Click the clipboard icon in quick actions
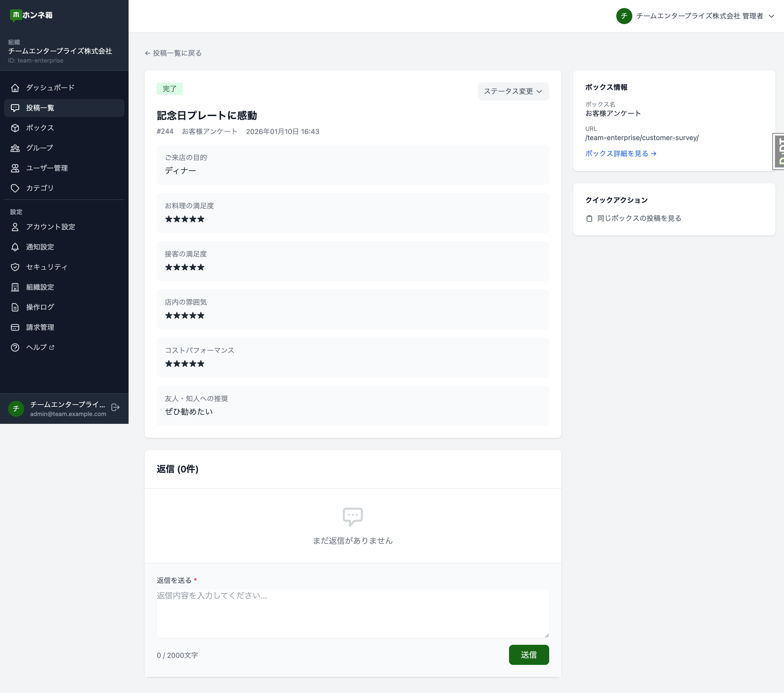The image size is (784, 693). pos(589,219)
